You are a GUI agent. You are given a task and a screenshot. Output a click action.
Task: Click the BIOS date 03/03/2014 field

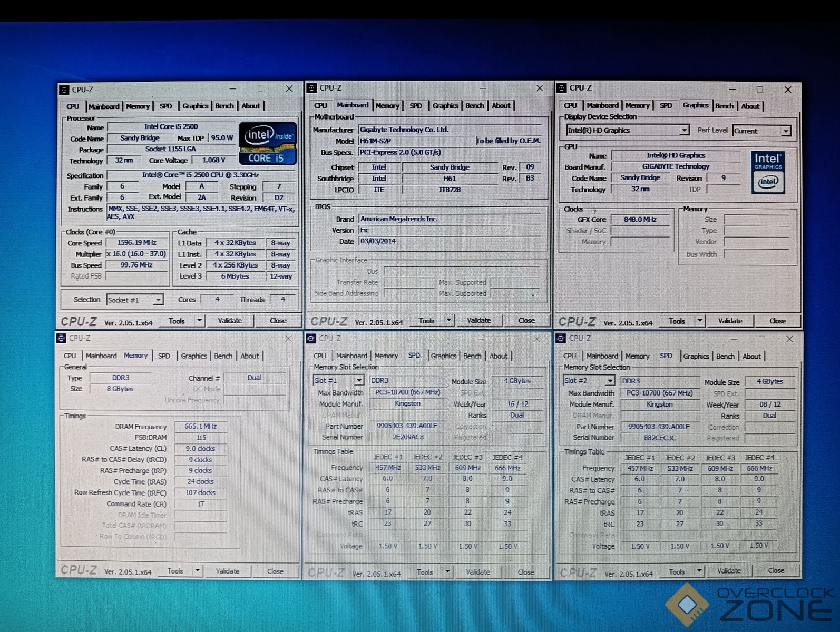coord(450,241)
